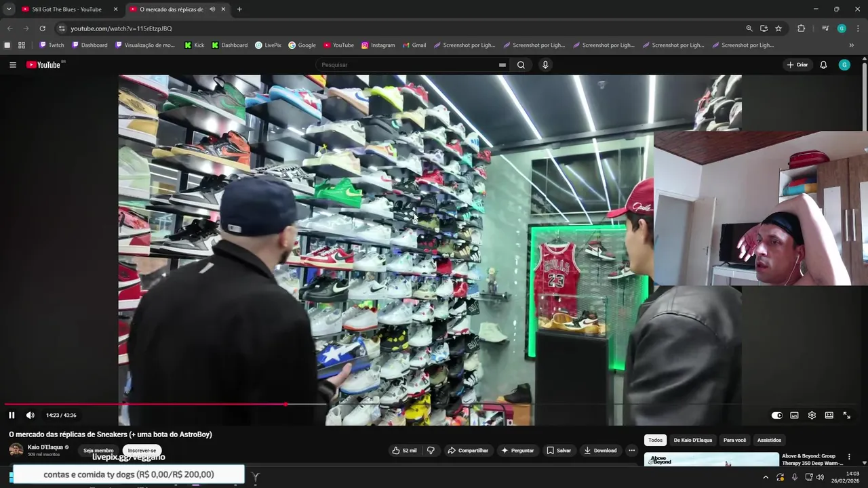Toggle the autoplay switch in the player
868x488 pixels.
coord(776,415)
